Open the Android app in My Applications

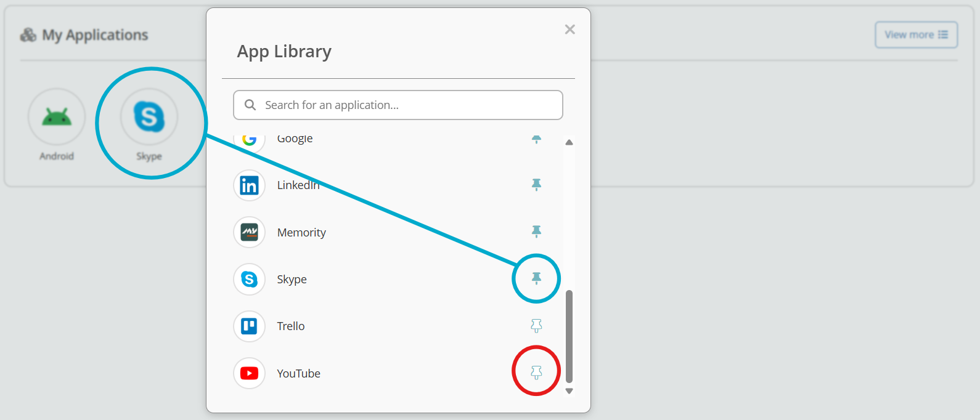[57, 117]
